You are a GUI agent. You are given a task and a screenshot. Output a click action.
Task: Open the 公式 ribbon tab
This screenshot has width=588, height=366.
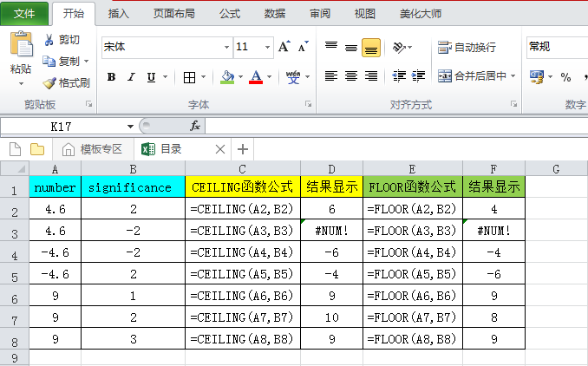click(230, 14)
